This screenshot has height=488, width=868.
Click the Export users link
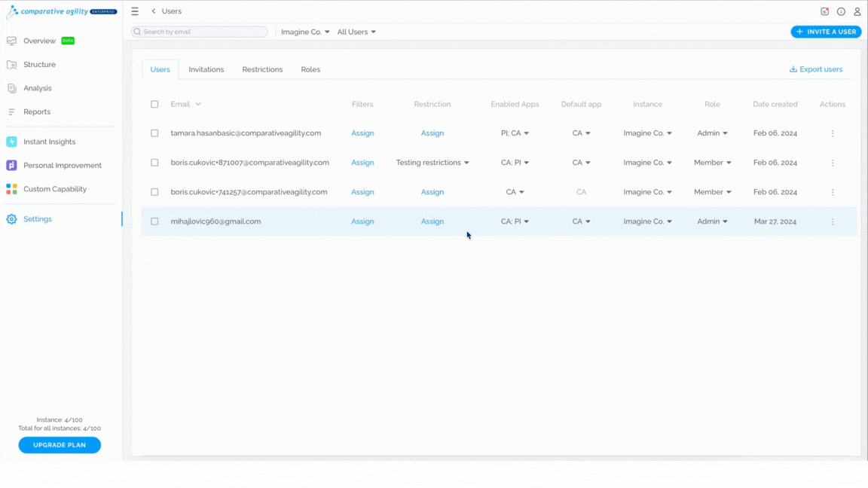[816, 69]
